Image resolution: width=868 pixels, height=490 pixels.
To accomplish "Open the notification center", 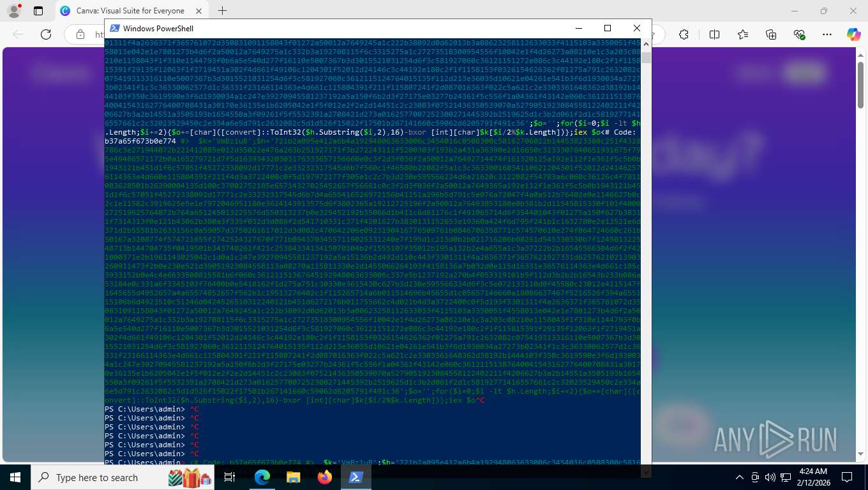I will click(x=847, y=477).
